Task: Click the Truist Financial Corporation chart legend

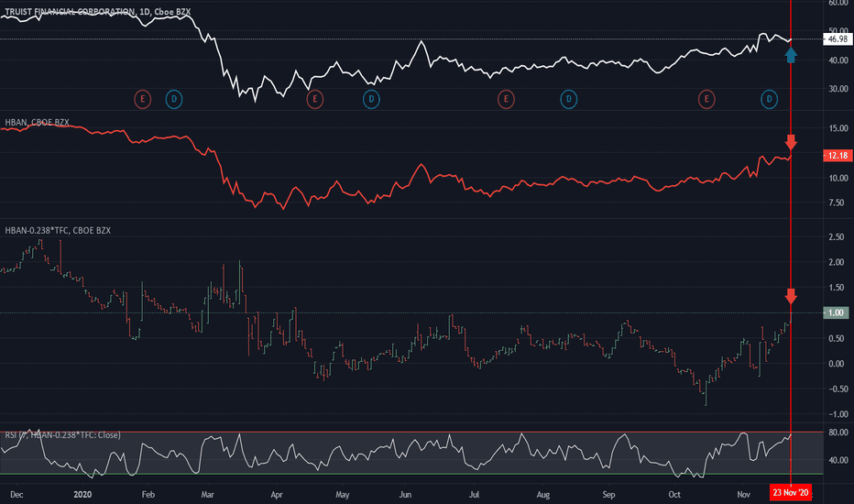Action: point(98,11)
